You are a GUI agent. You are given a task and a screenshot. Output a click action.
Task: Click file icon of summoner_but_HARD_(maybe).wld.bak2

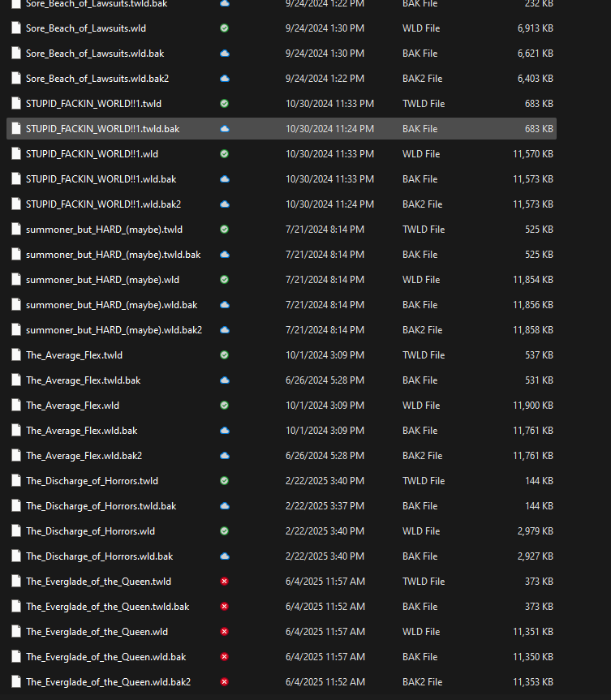coord(15,330)
